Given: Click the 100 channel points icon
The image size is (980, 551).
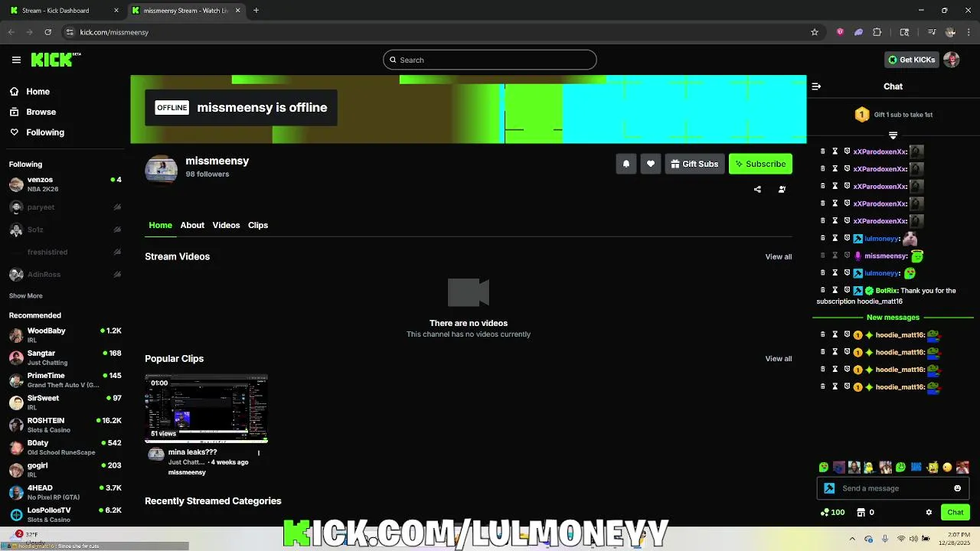Looking at the screenshot, I should click(x=825, y=512).
